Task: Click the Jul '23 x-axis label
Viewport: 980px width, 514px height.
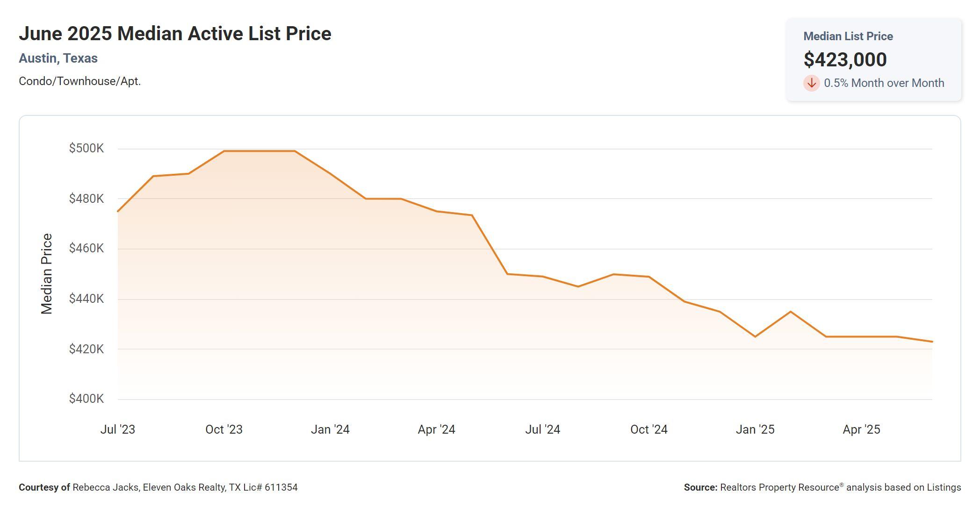Action: coord(117,429)
